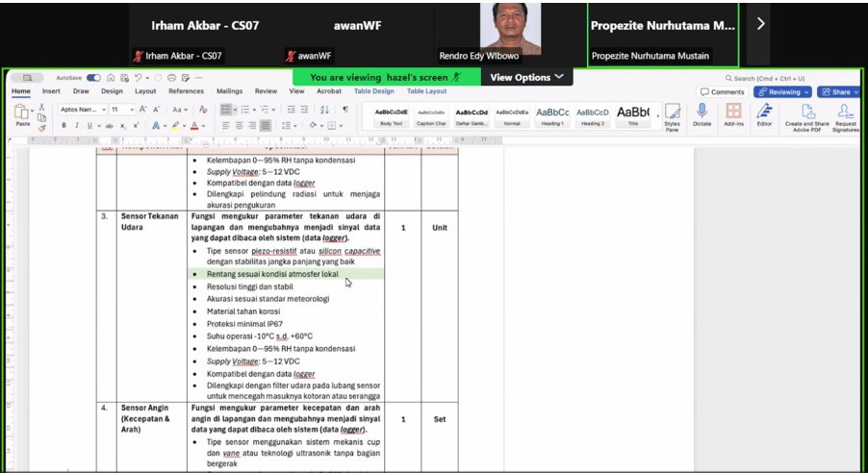Decrease font size with the smaller A icon

pos(157,110)
